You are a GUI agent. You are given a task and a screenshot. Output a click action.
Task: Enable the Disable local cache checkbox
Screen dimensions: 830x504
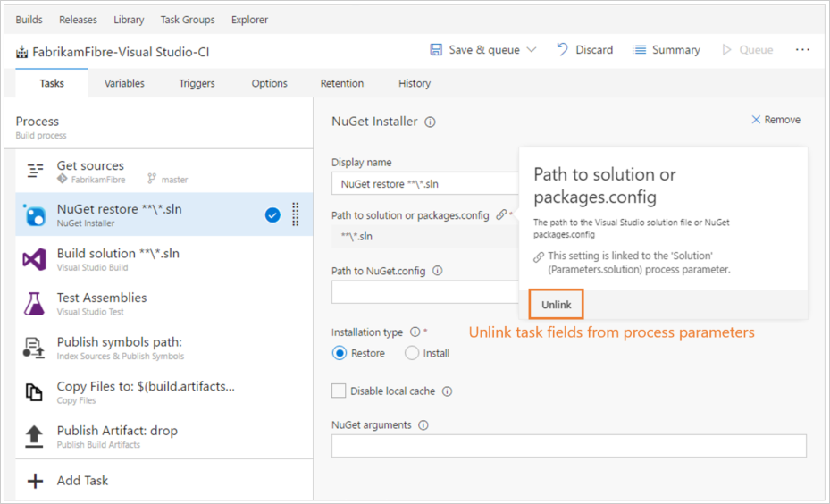coord(339,391)
